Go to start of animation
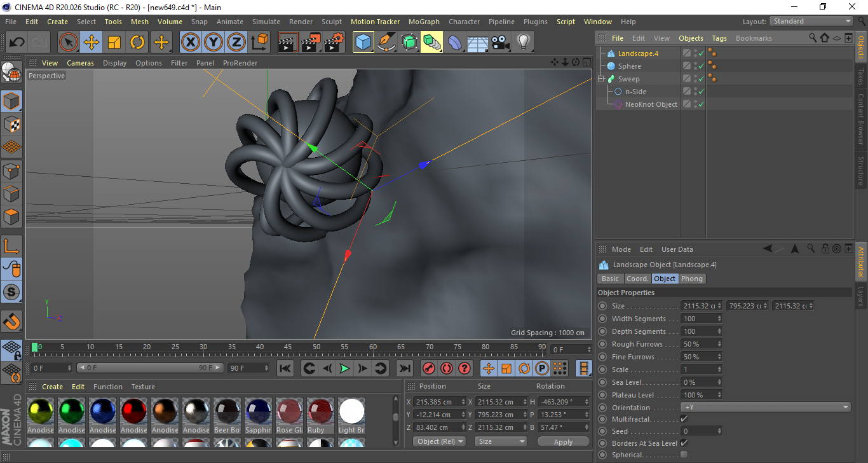This screenshot has height=463, width=868. 285,368
